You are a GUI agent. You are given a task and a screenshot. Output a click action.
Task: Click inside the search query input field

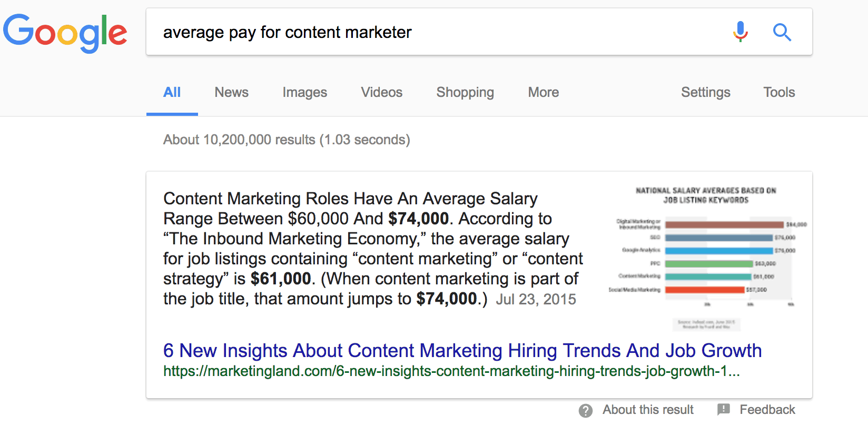[442, 32]
